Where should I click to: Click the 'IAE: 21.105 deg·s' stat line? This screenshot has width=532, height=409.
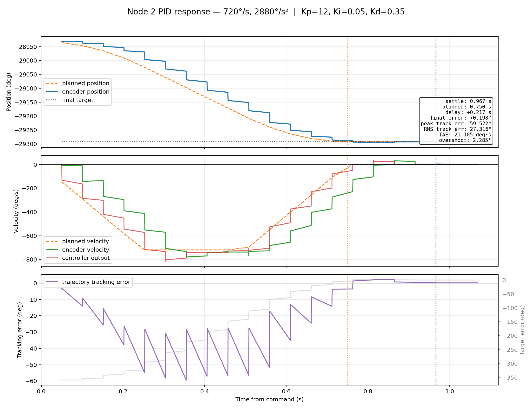tap(465, 135)
